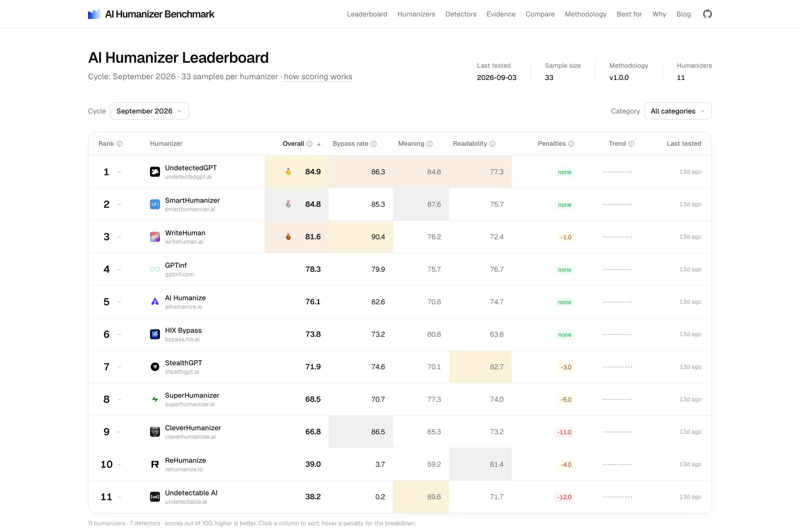This screenshot has height=532, width=800.
Task: Click the SmartHumanizer logo icon
Action: click(155, 204)
